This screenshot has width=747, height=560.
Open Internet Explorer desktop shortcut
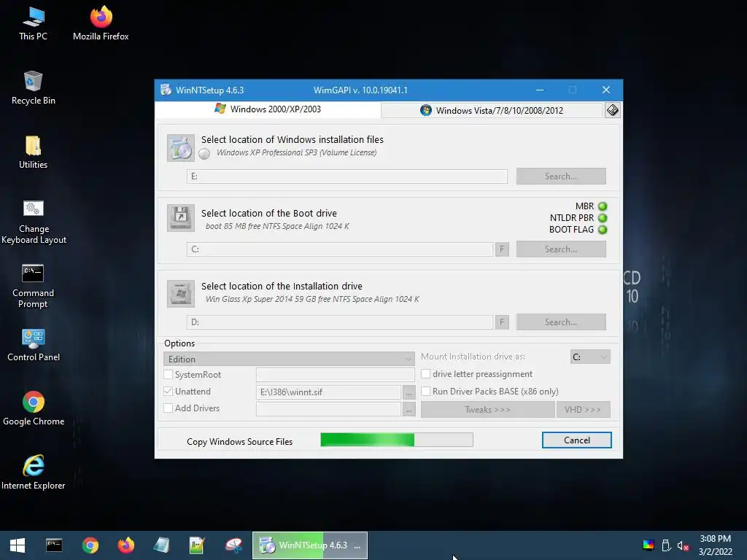coord(34,472)
